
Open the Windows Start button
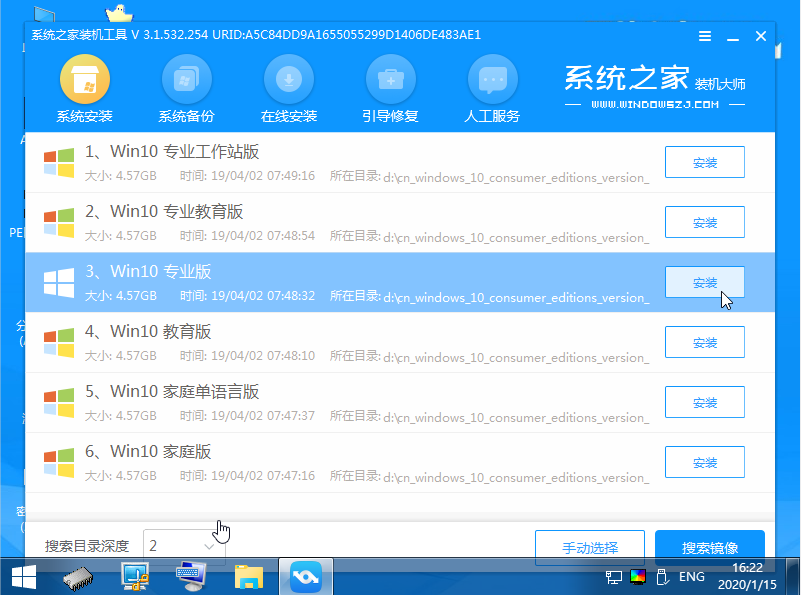(24, 577)
